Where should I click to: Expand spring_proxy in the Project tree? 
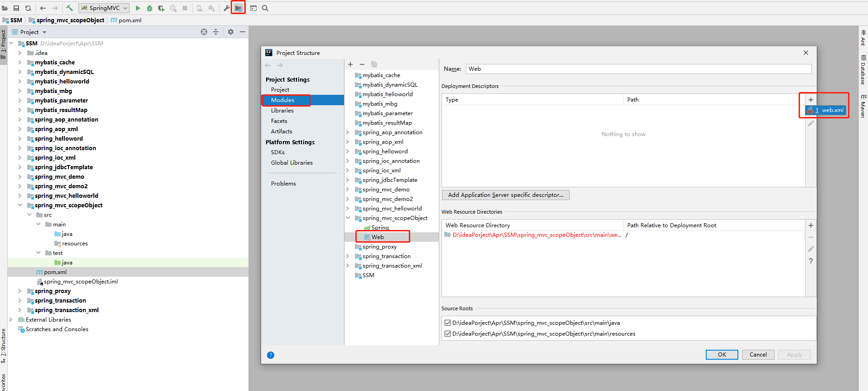tap(20, 291)
